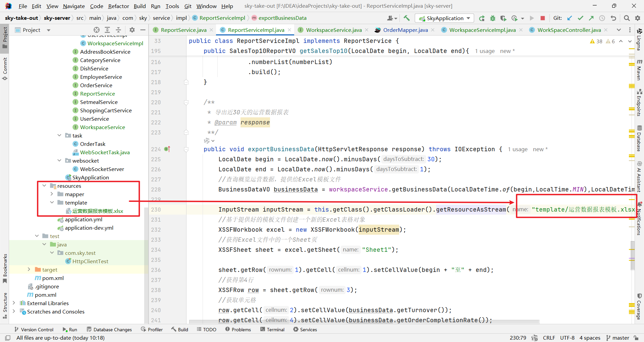This screenshot has width=644, height=342.
Task: Click the Profile run clock icon
Action: pyautogui.click(x=515, y=18)
